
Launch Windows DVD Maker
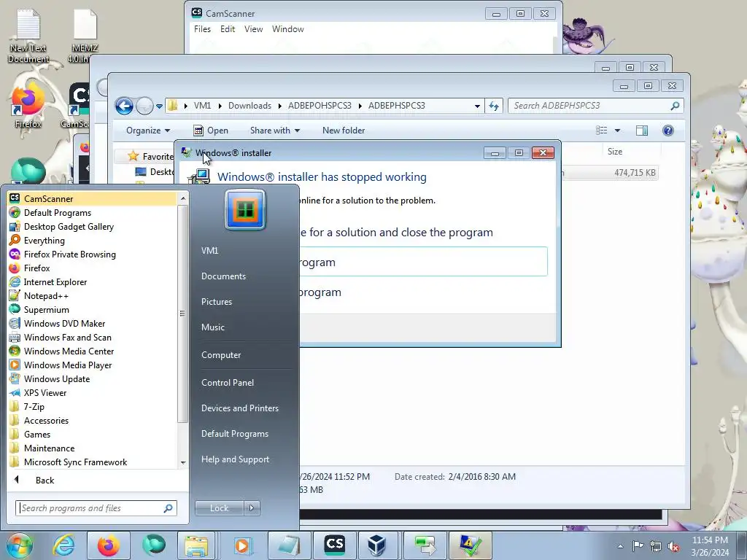point(92,323)
